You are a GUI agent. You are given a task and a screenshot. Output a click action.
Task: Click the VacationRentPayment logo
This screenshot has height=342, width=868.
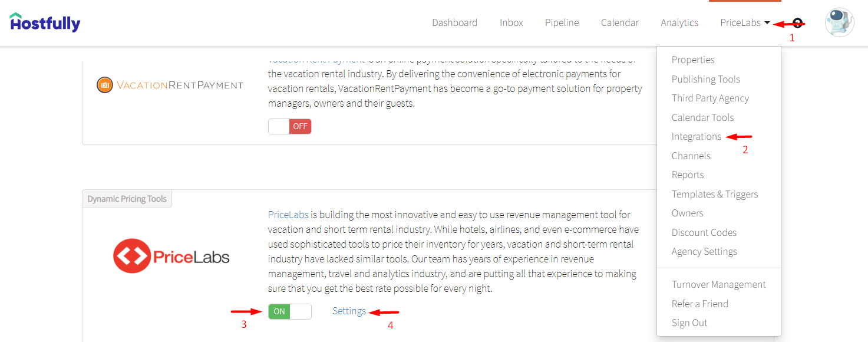[170, 85]
